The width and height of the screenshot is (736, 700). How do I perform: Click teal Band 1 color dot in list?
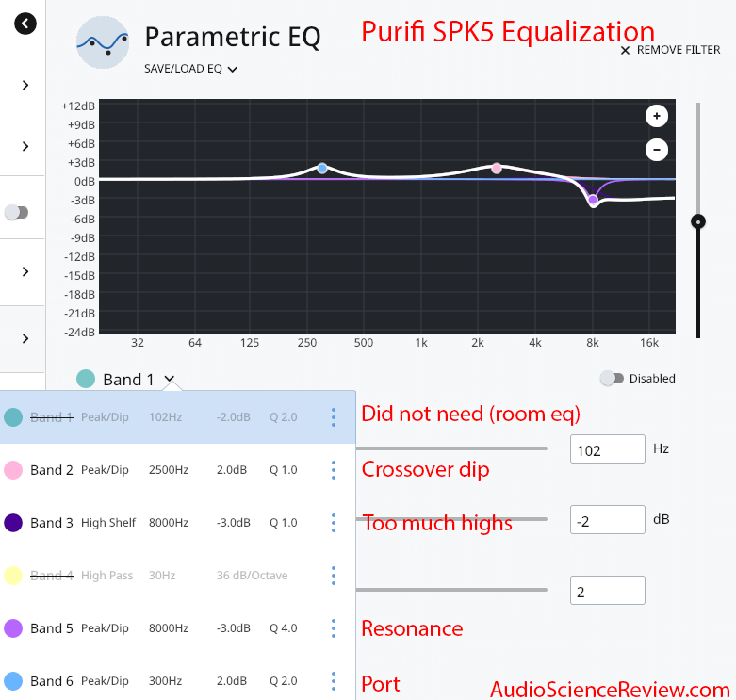tap(13, 417)
